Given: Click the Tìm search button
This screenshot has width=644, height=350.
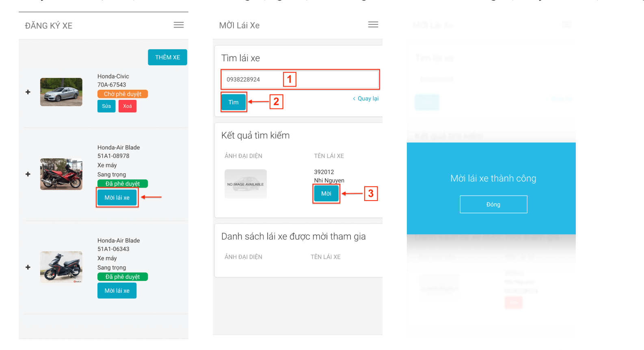Looking at the screenshot, I should tap(233, 102).
